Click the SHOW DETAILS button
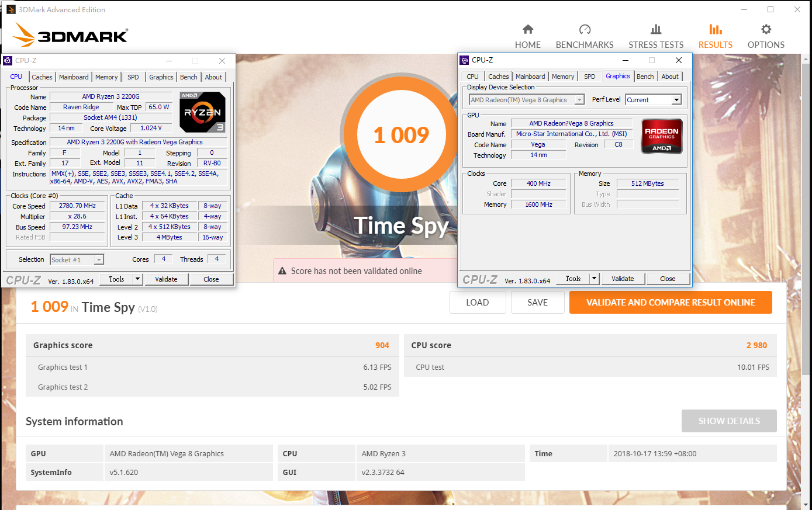Image resolution: width=812 pixels, height=510 pixels. pyautogui.click(x=729, y=421)
